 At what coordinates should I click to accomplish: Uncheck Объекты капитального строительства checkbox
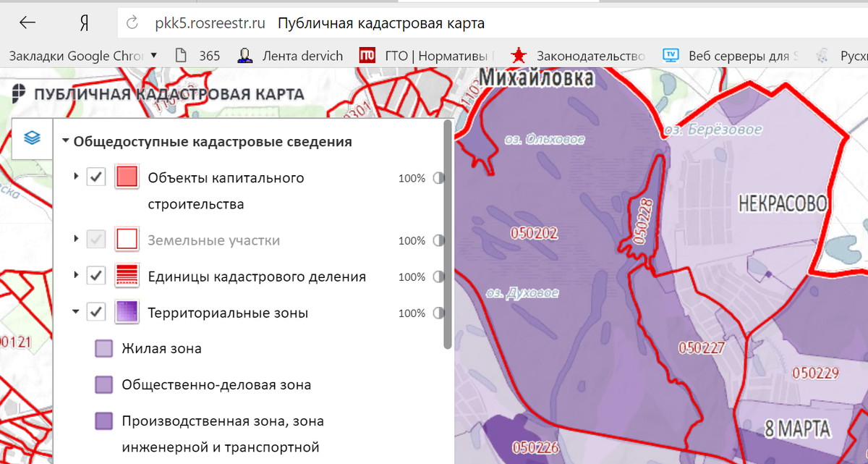(97, 177)
